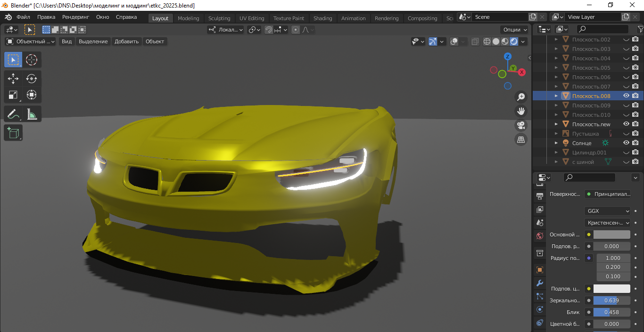This screenshot has height=332, width=644.
Task: Click the Add Cube tool icon
Action: click(x=13, y=133)
